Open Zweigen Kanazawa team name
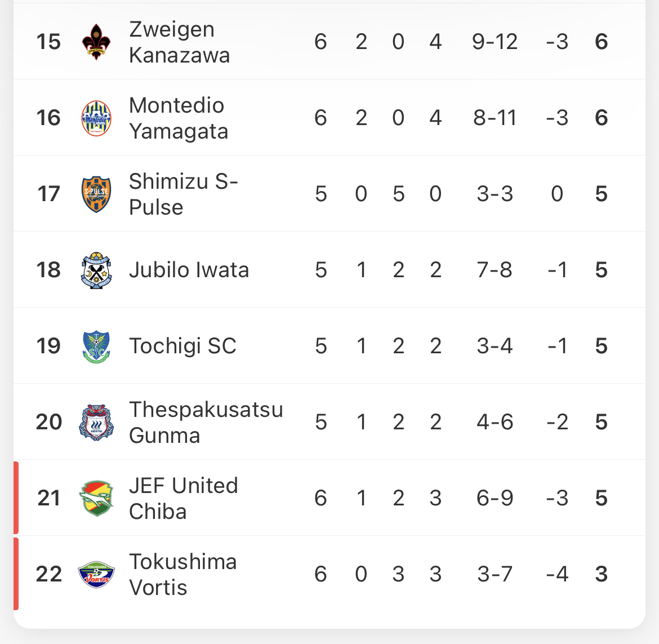 (180, 42)
